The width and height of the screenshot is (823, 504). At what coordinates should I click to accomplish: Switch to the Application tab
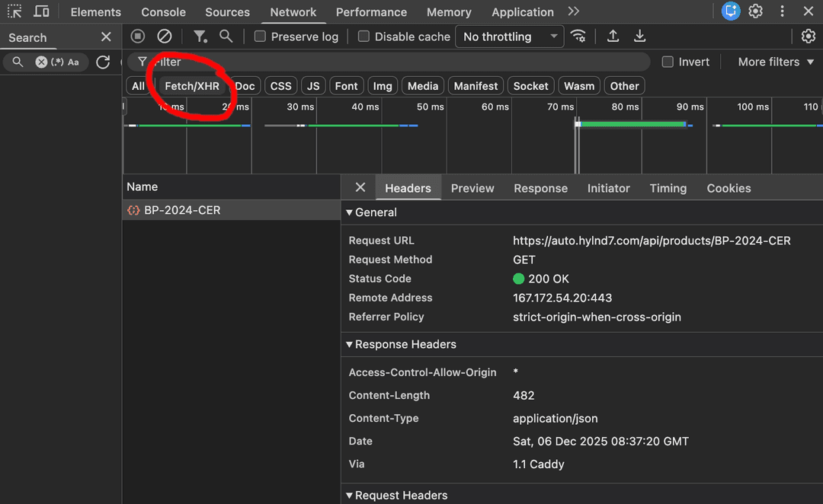pyautogui.click(x=522, y=11)
